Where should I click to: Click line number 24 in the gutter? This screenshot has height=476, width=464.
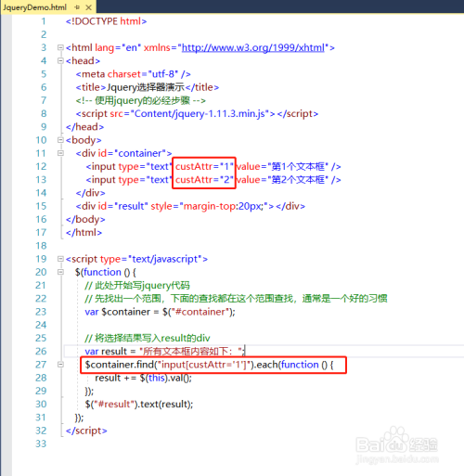tap(41, 325)
